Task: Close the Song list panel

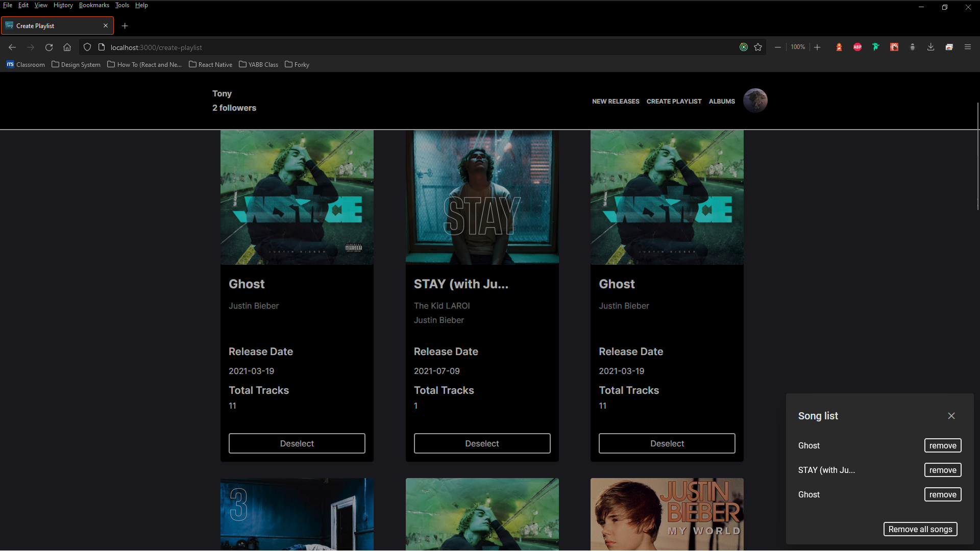Action: click(x=951, y=416)
